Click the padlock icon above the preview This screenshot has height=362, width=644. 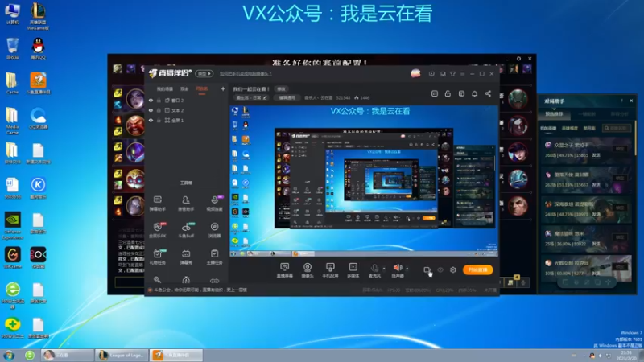[x=448, y=93]
